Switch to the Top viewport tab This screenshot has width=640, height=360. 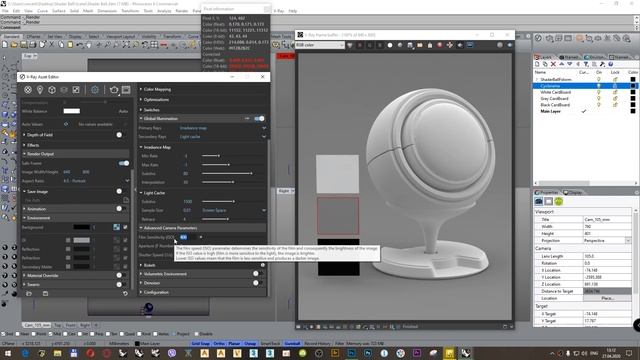58,325
